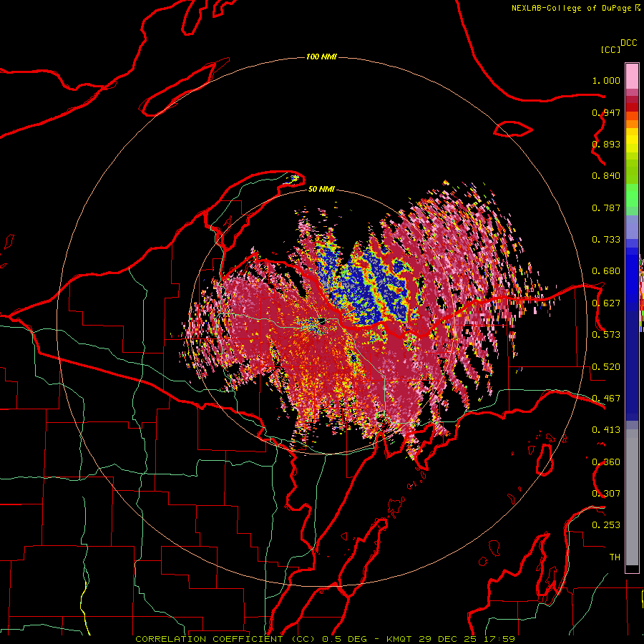Click the 1.000 value on color scale
The height and width of the screenshot is (644, 644).
pyautogui.click(x=606, y=80)
